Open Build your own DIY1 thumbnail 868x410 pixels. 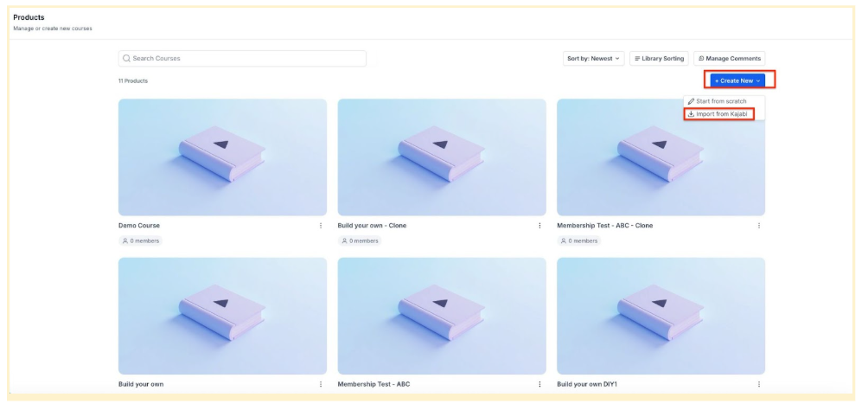tap(661, 316)
